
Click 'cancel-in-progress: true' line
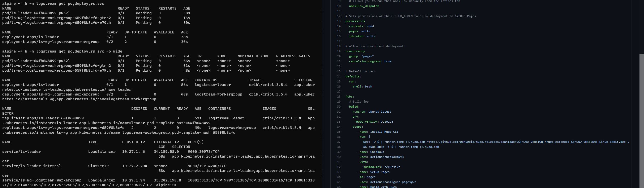[x=370, y=61]
